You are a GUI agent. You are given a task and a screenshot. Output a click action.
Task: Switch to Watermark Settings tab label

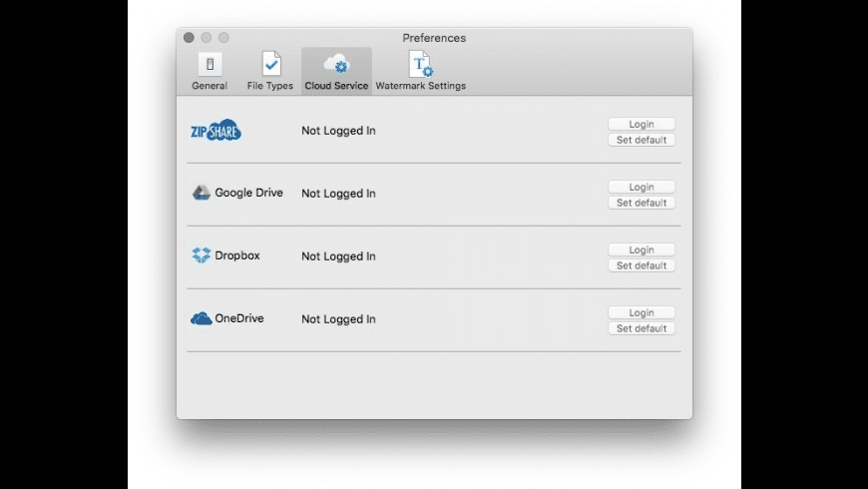421,86
